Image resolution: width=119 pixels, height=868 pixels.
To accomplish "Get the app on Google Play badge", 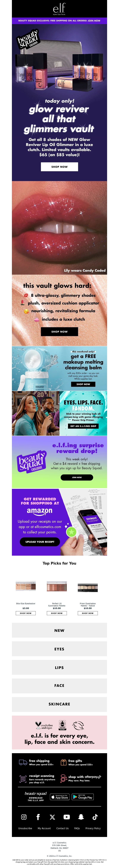I will click(83, 797).
